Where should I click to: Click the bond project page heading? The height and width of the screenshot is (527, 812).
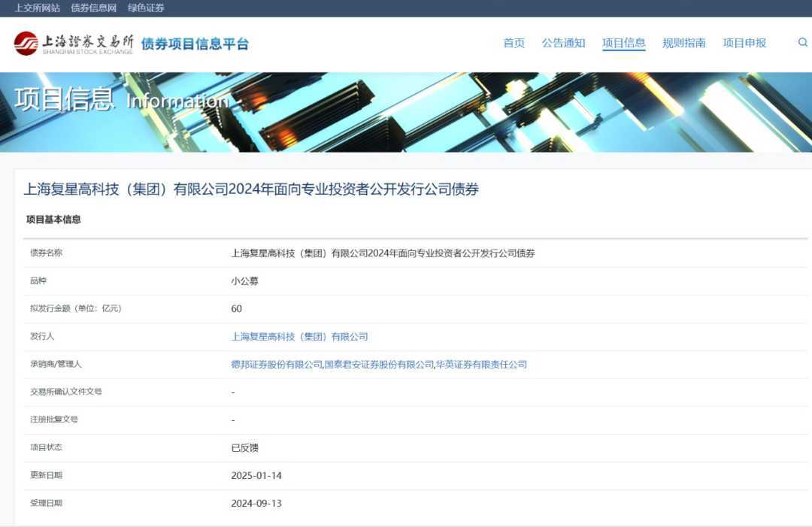pyautogui.click(x=251, y=189)
